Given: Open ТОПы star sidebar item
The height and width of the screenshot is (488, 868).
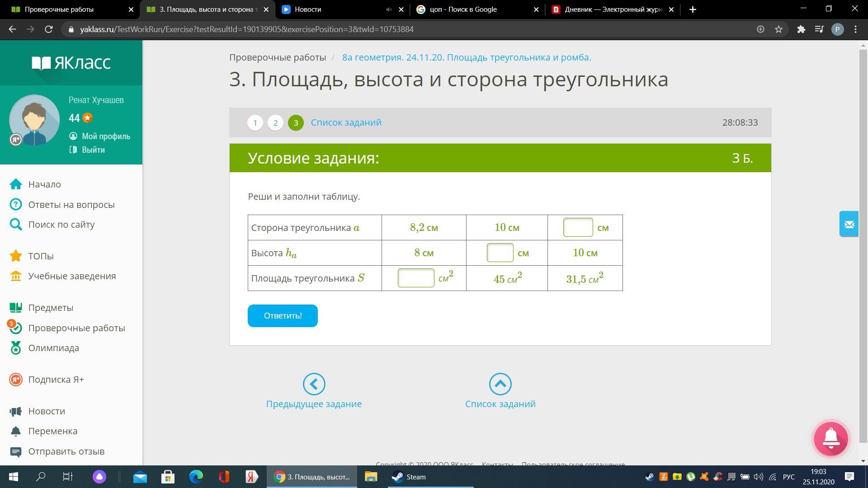Looking at the screenshot, I should 41,256.
